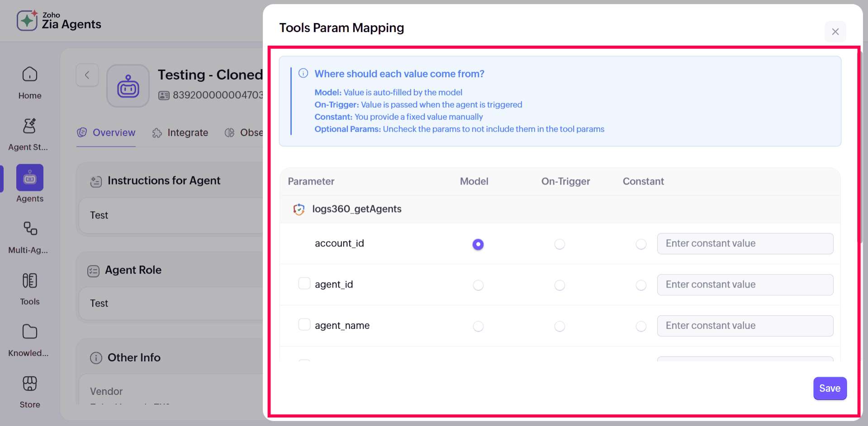The width and height of the screenshot is (868, 426).
Task: Select Model radio for agent_name
Action: 478,327
